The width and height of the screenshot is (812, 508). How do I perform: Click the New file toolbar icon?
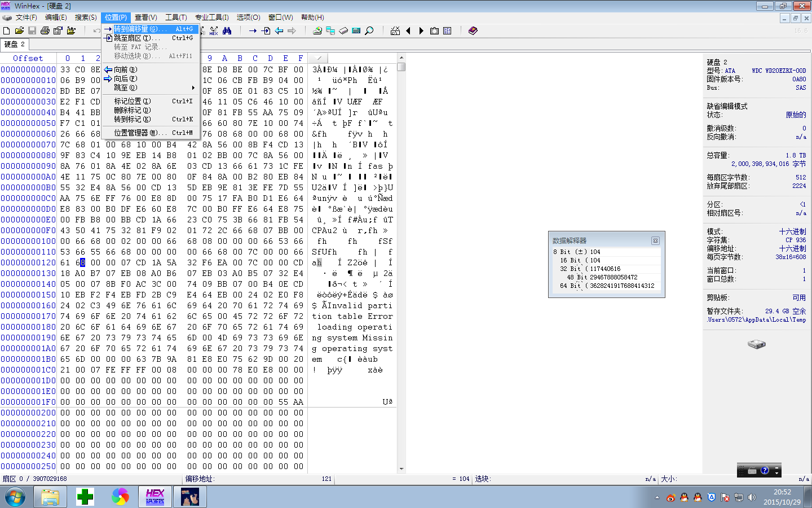tap(6, 30)
